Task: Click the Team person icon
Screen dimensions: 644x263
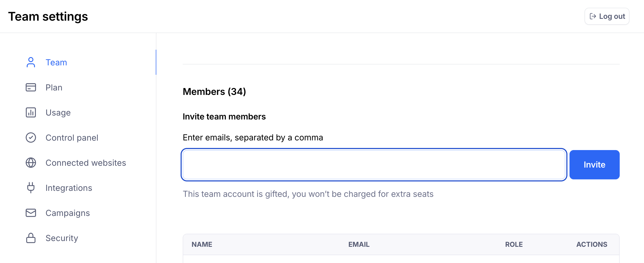Action: click(x=31, y=62)
